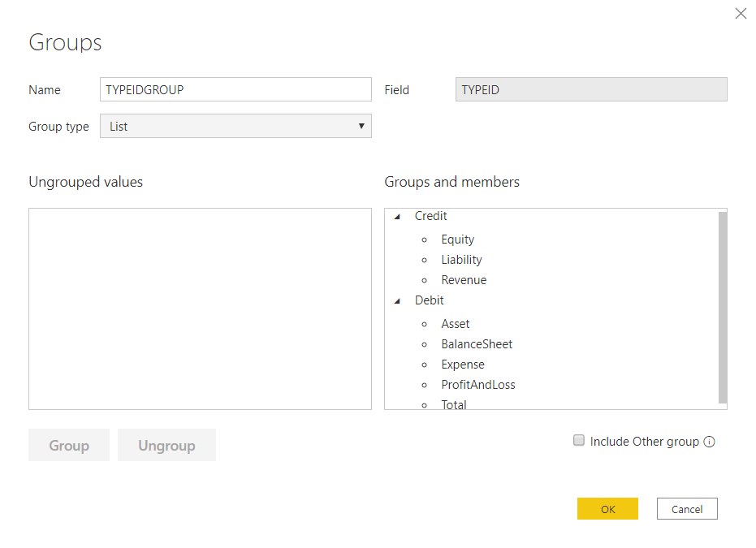This screenshot has width=756, height=548.
Task: Enable the Include Other group checkbox
Action: 578,440
